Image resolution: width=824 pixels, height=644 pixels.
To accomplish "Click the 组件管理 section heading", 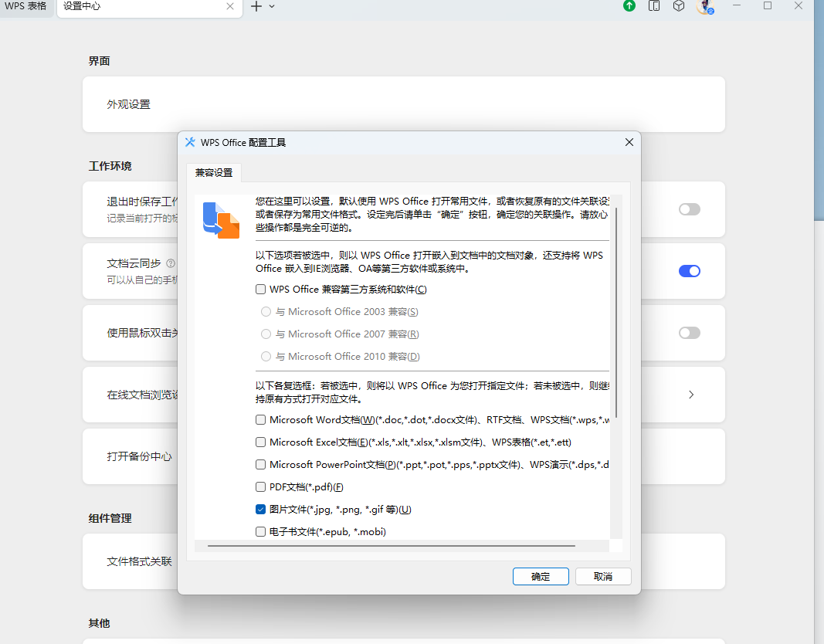I will (110, 518).
